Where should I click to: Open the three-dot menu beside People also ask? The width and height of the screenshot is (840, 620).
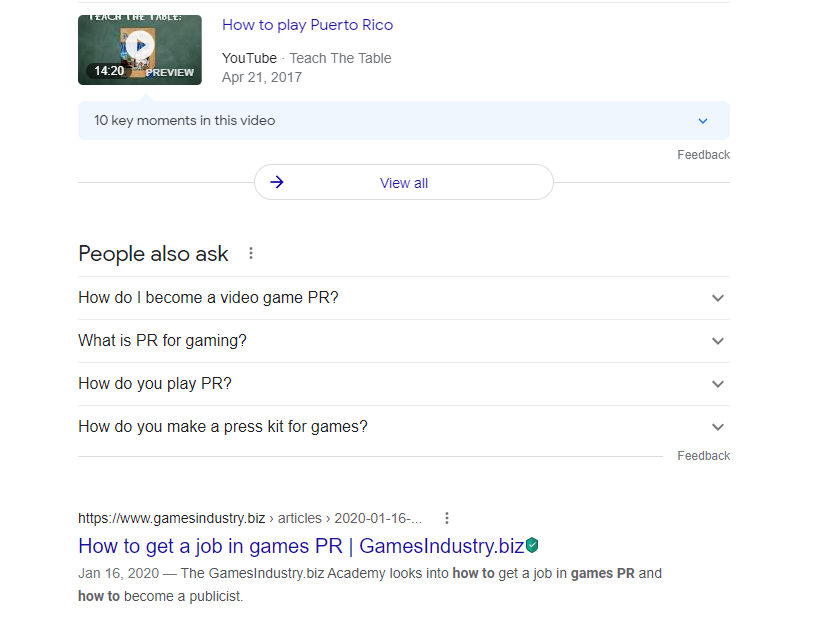251,253
